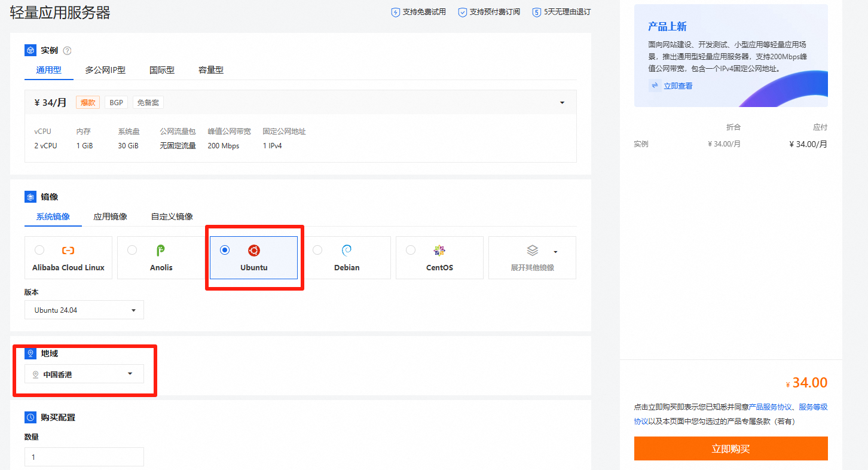This screenshot has height=470, width=868.
Task: Click the 无固定流量 value
Action: coord(178,146)
